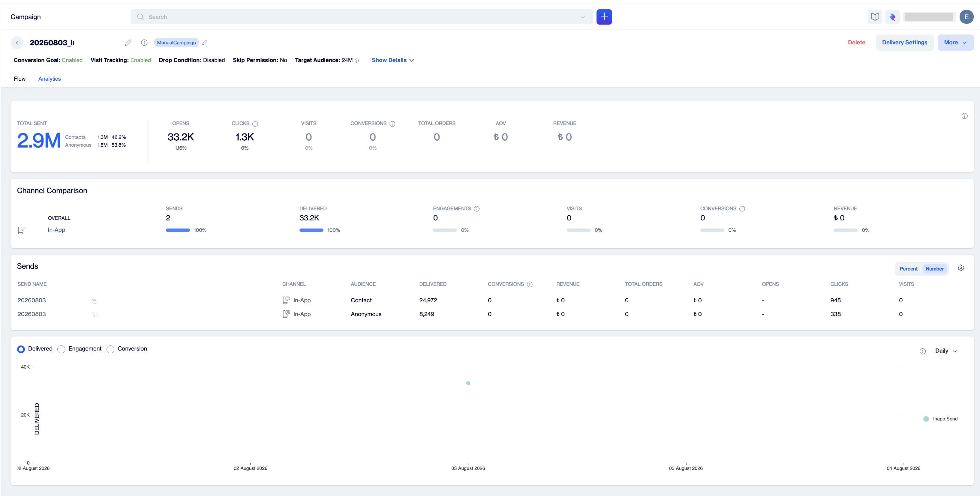Edit campaign name with pencil icon
The image size is (980, 496).
tap(128, 43)
